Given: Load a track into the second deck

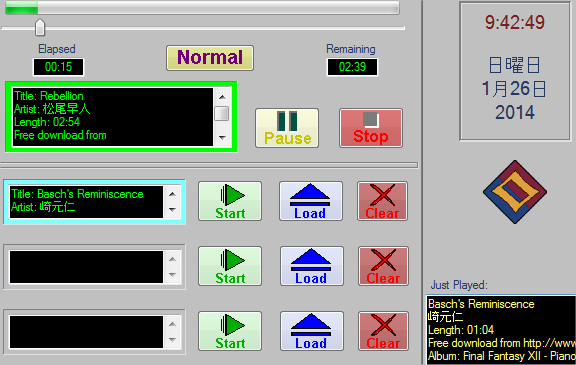Looking at the screenshot, I should (x=312, y=266).
